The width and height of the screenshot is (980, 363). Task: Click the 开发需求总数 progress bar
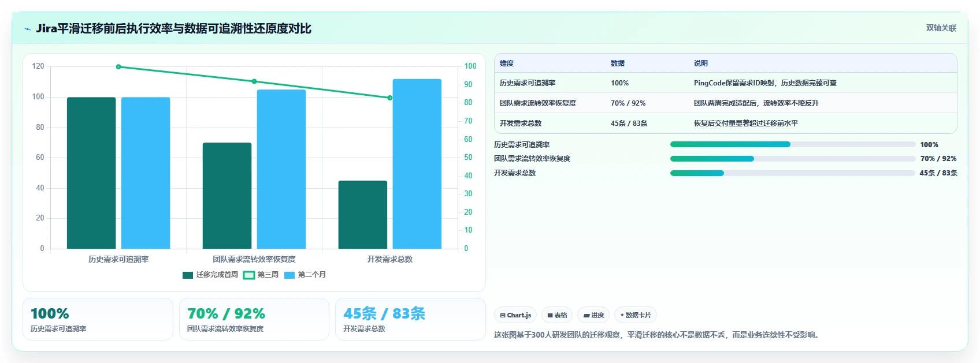(x=793, y=173)
